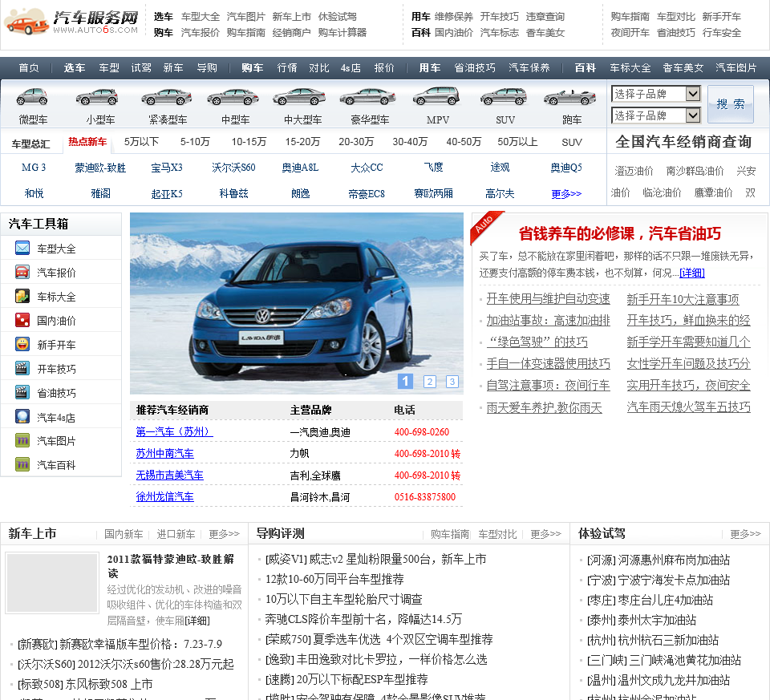This screenshot has width=770, height=700.
Task: Open 车标大全 in the navigation bar
Action: (x=630, y=67)
